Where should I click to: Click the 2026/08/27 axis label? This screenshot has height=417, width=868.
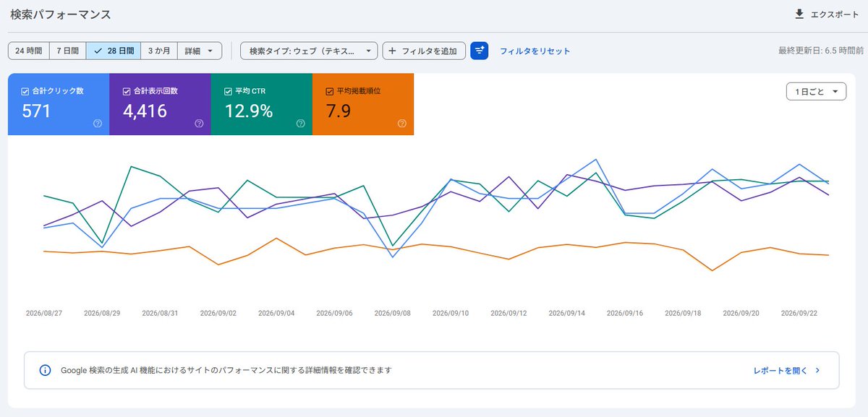tap(44, 314)
